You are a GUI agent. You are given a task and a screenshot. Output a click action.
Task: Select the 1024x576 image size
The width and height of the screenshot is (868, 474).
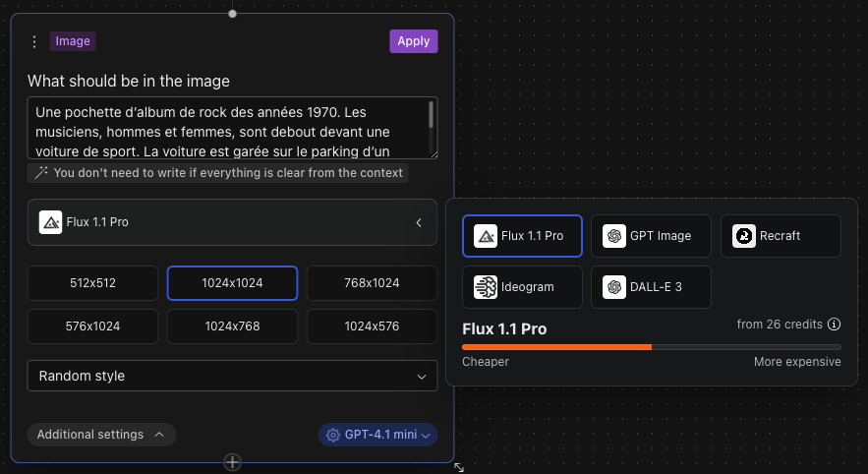pos(372,326)
